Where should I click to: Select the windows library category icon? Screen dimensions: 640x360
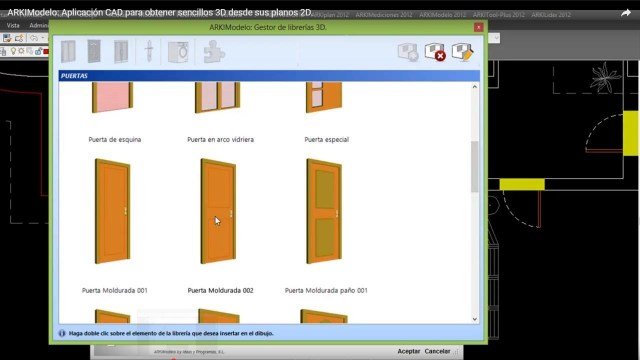[x=68, y=51]
